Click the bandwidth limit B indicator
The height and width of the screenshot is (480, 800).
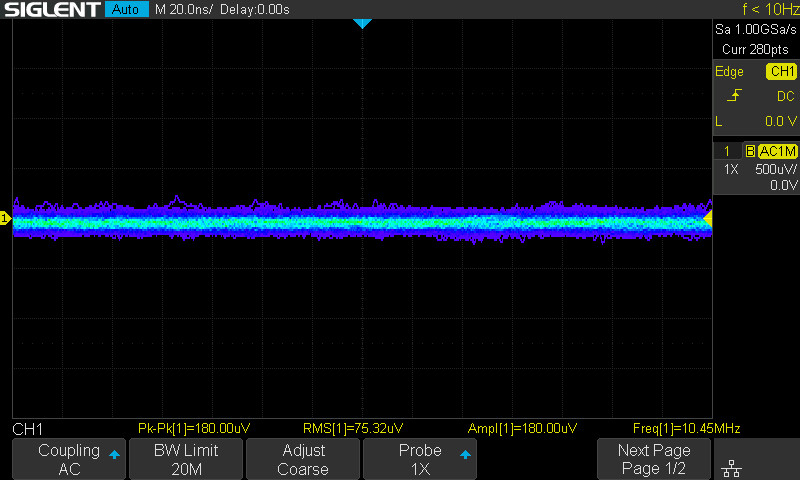click(750, 151)
